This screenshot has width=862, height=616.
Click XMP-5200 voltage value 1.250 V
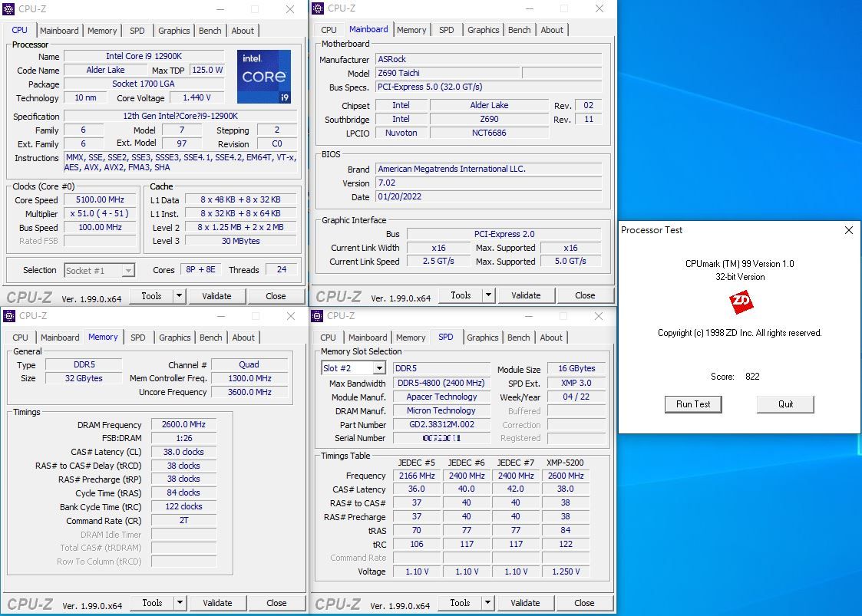pos(566,572)
